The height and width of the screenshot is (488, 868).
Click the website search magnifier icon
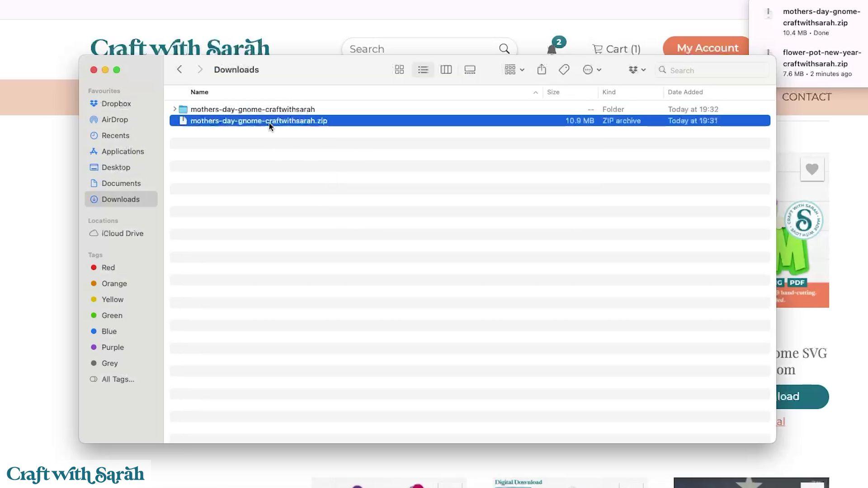tap(504, 49)
